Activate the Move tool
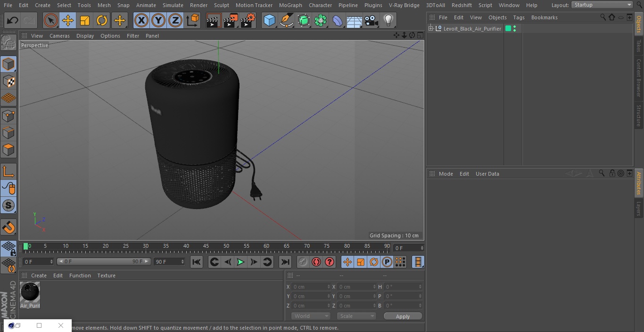The height and width of the screenshot is (332, 644). pos(68,20)
